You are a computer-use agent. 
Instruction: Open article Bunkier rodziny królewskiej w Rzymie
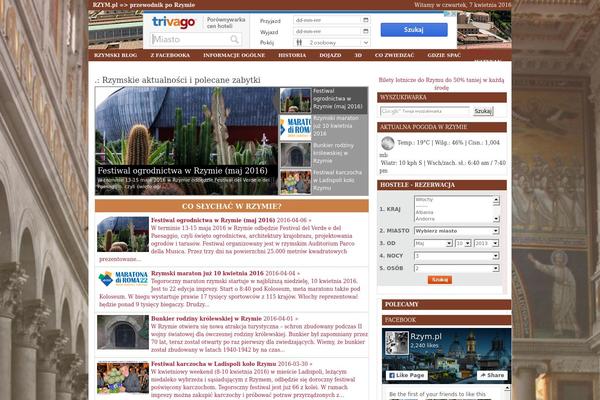click(x=206, y=318)
